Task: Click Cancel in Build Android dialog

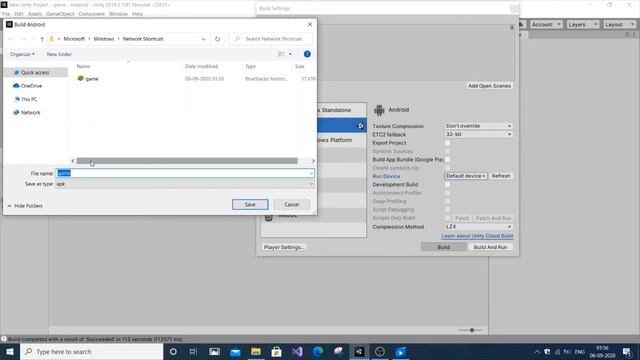Action: click(292, 204)
